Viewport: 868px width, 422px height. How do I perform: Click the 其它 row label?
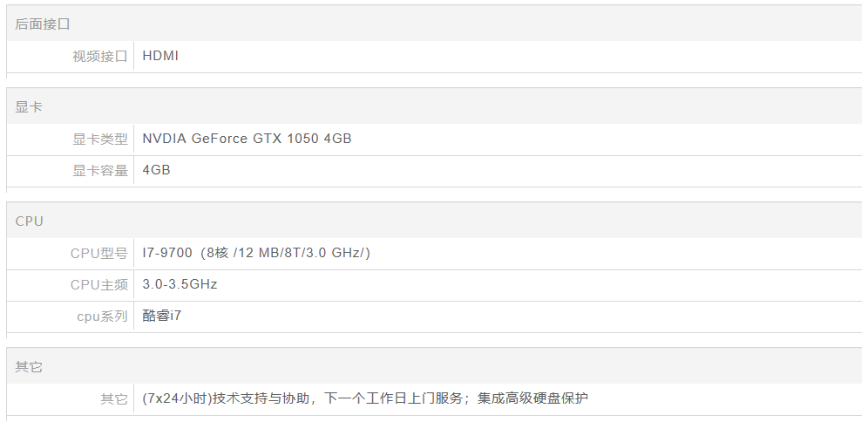point(113,398)
